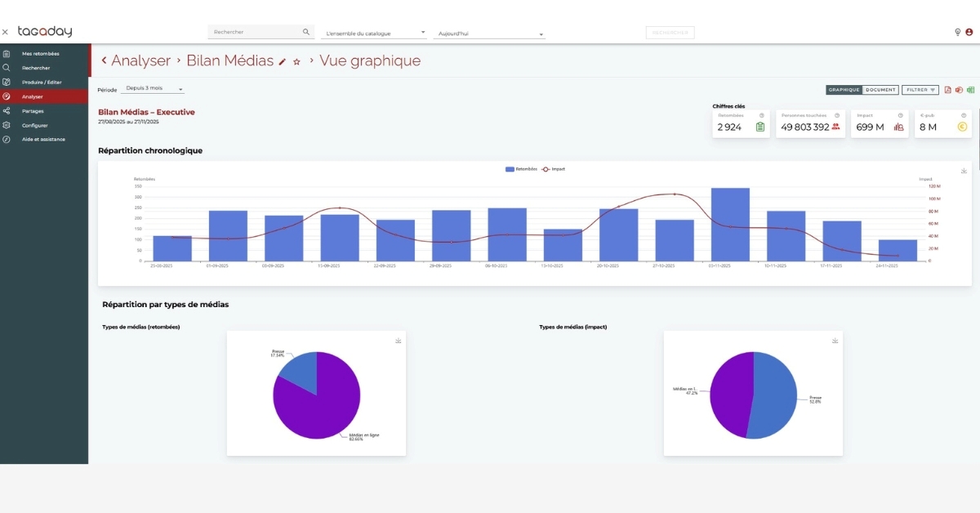The height and width of the screenshot is (513, 980).
Task: Click the user account icon
Action: (969, 33)
